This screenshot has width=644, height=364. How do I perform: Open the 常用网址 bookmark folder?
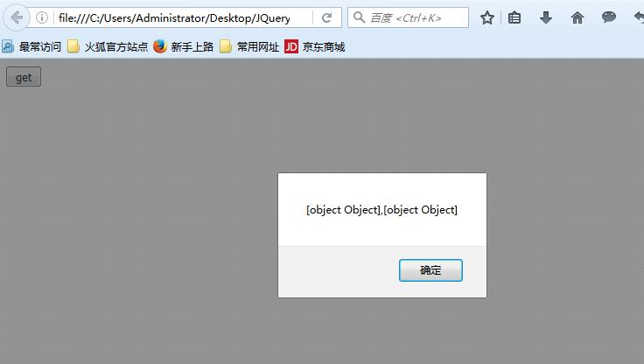tap(249, 47)
